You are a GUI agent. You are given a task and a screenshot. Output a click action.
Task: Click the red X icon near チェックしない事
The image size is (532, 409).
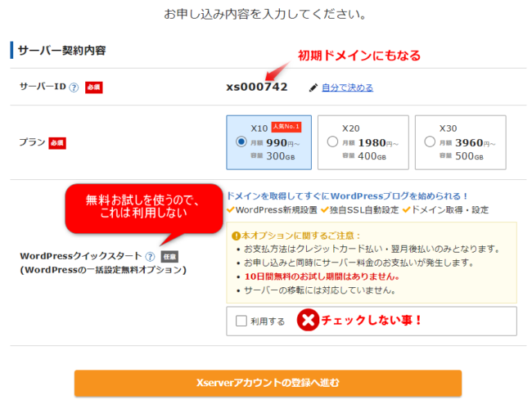pyautogui.click(x=307, y=320)
